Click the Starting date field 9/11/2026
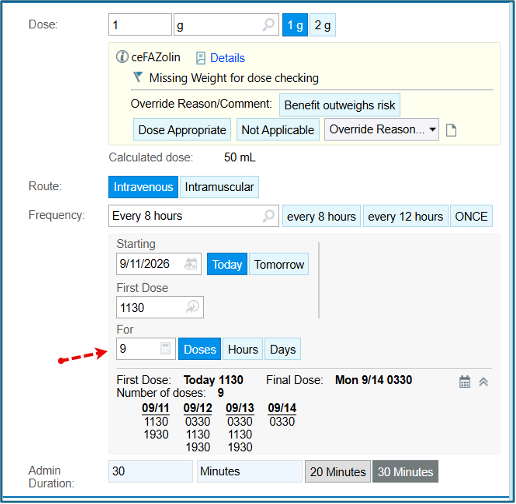 click(159, 264)
